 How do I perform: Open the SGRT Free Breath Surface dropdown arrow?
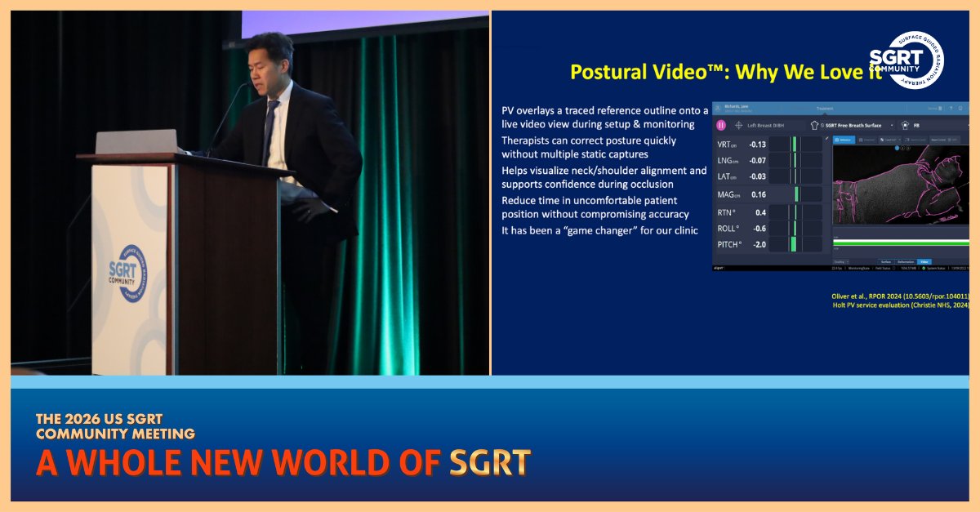coord(892,126)
